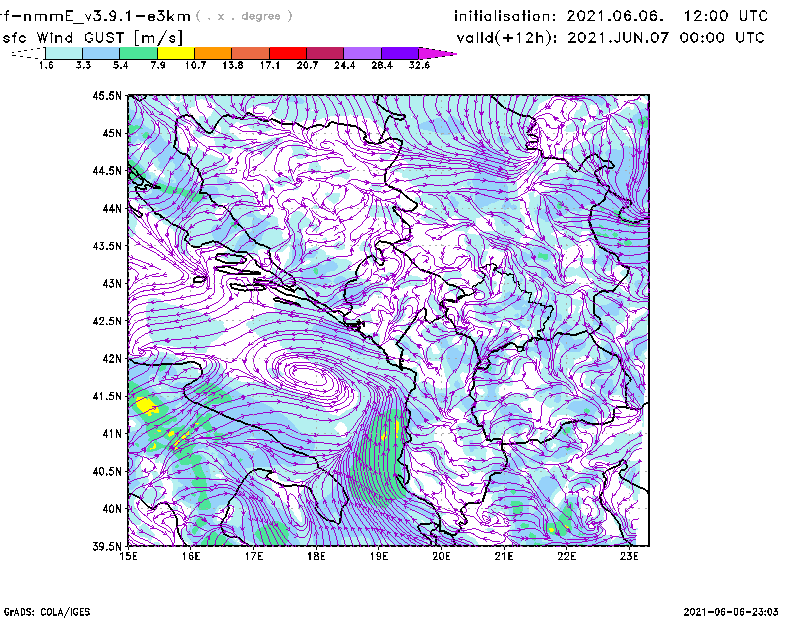Click the 44N latitude label
800x618 pixels.
click(x=112, y=208)
